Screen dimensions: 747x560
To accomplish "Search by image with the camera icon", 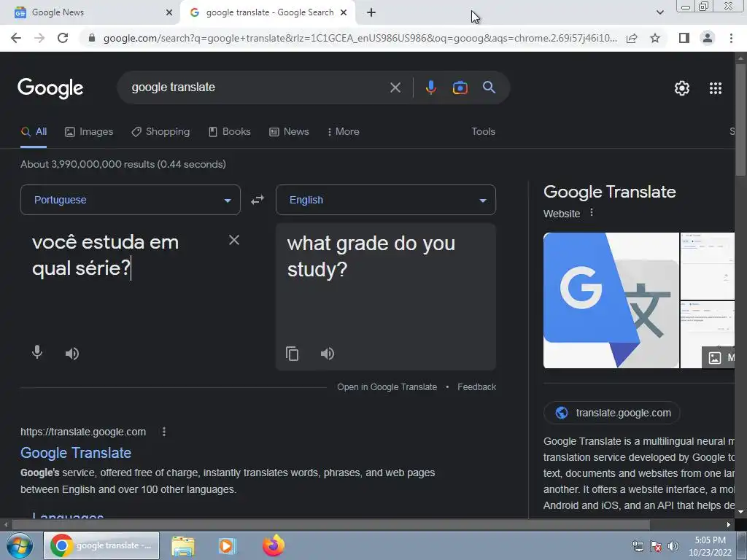I will (x=460, y=87).
